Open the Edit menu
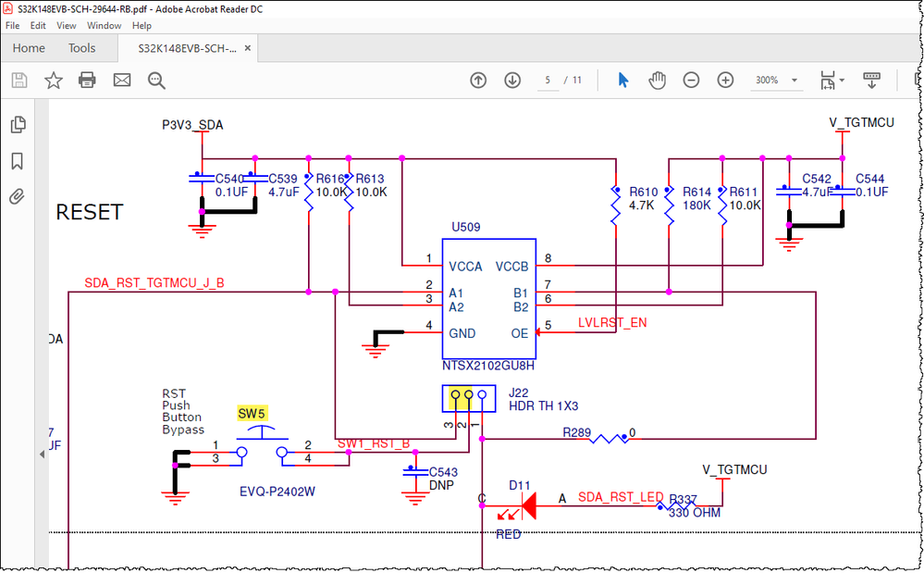This screenshot has width=924, height=573. click(38, 25)
